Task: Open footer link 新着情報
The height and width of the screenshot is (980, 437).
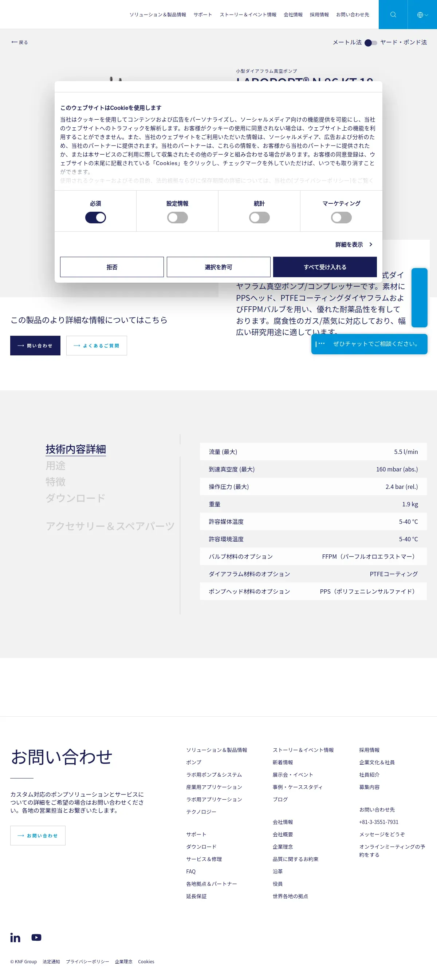Action: point(283,762)
